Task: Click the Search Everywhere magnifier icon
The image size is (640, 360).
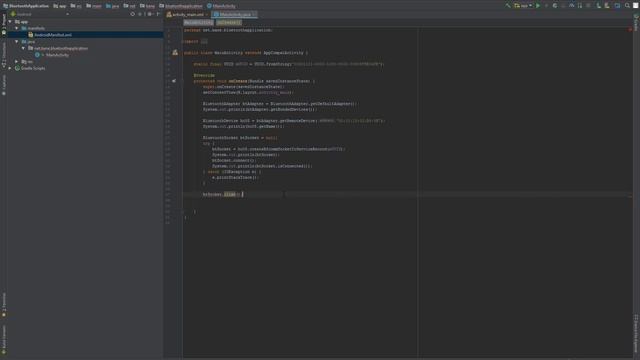Action: [x=627, y=6]
